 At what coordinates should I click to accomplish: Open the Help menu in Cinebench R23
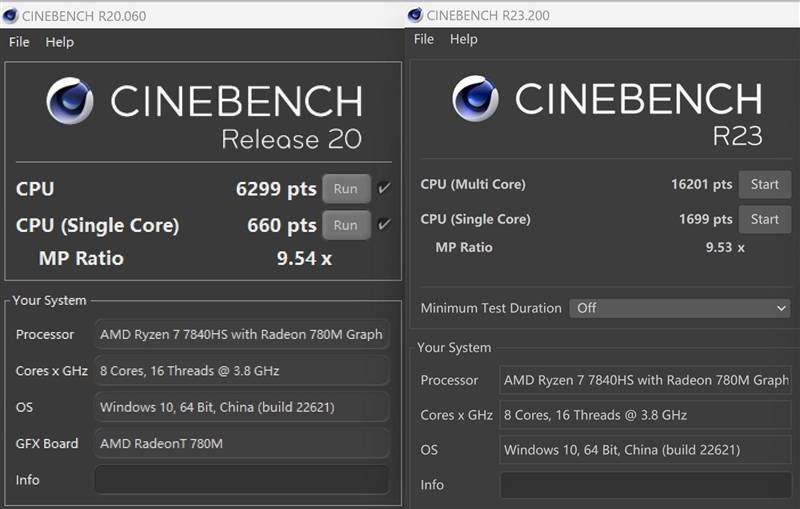click(464, 39)
